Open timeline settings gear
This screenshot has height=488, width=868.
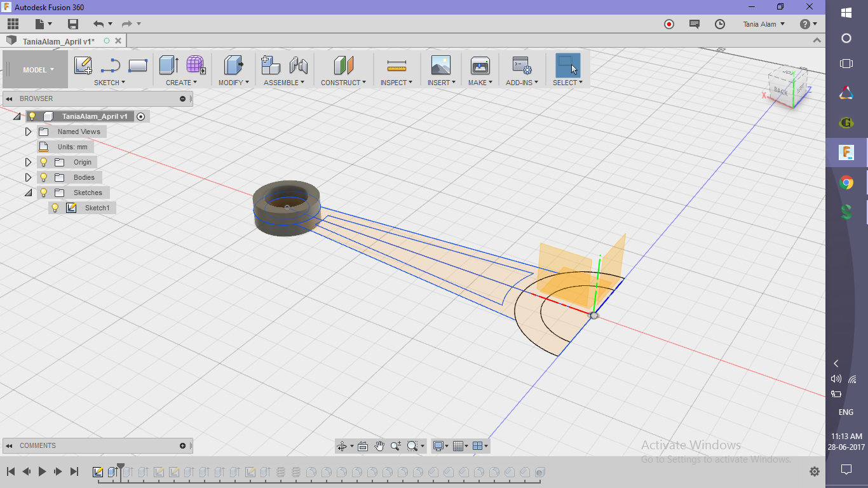(x=815, y=471)
